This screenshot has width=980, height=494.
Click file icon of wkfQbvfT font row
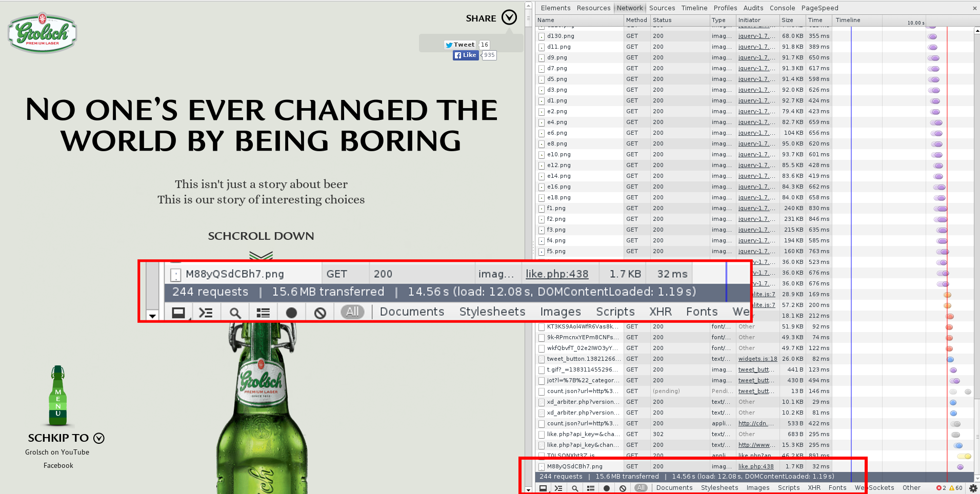pos(541,348)
